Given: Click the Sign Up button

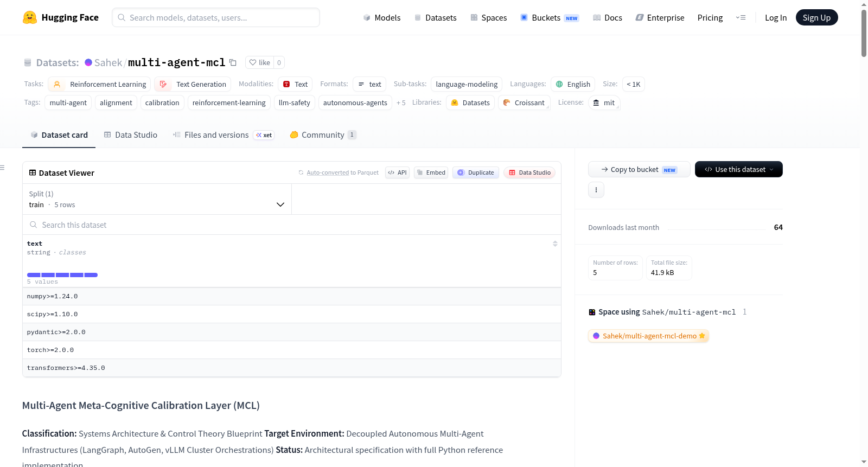Looking at the screenshot, I should coord(816,17).
